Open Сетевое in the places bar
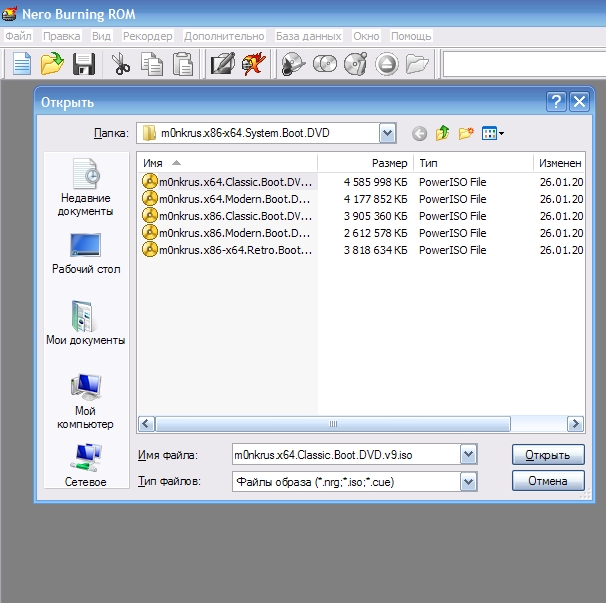The width and height of the screenshot is (606, 603). click(x=85, y=465)
